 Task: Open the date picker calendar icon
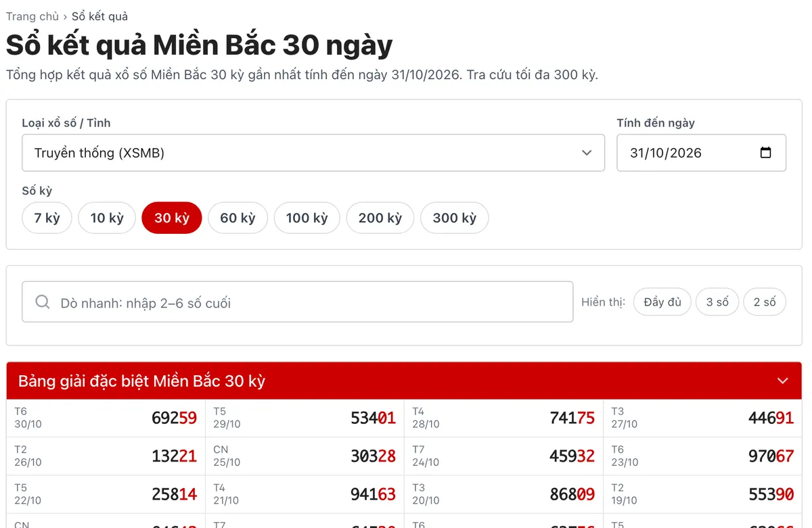tap(765, 153)
